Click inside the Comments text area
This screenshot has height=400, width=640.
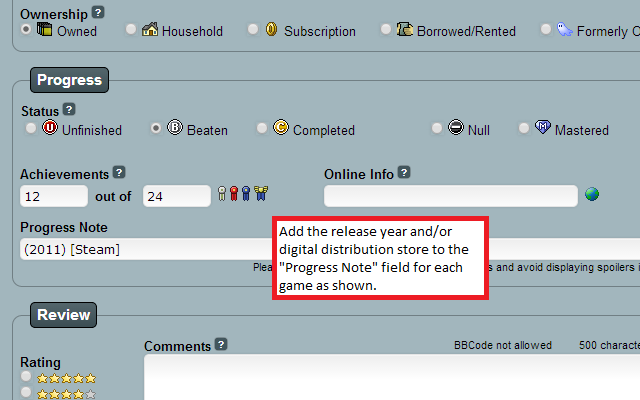(392, 378)
